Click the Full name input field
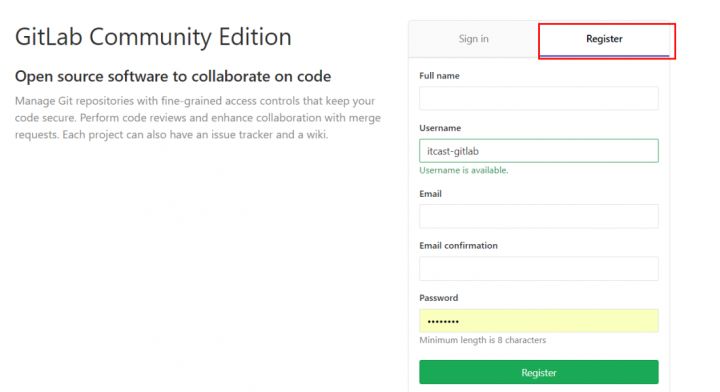The height and width of the screenshot is (392, 720). point(539,98)
